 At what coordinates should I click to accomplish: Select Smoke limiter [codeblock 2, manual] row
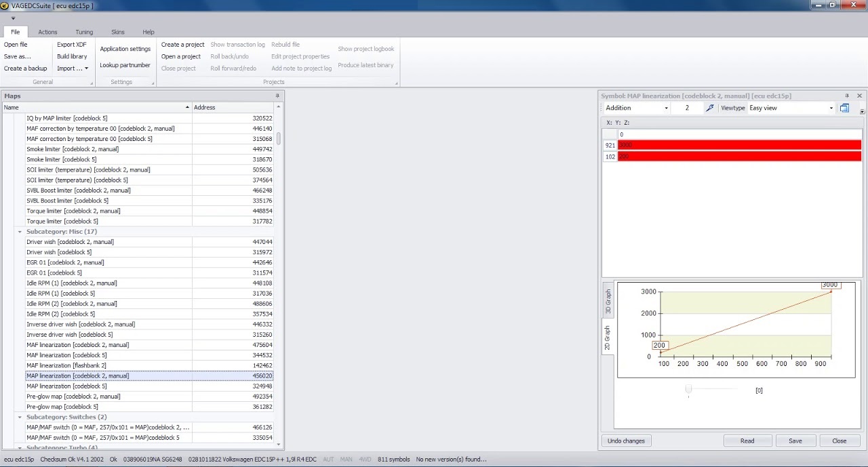coord(149,149)
